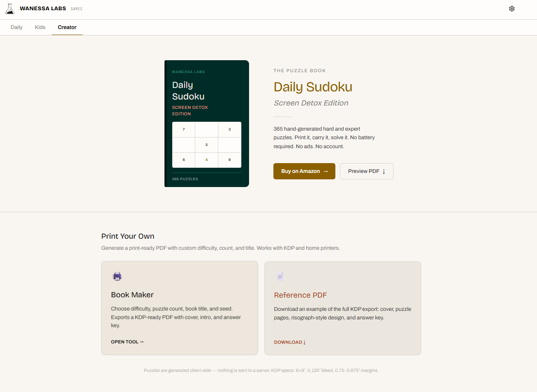This screenshot has width=537, height=392.
Task: Click the Reference PDF card title
Action: (x=300, y=295)
